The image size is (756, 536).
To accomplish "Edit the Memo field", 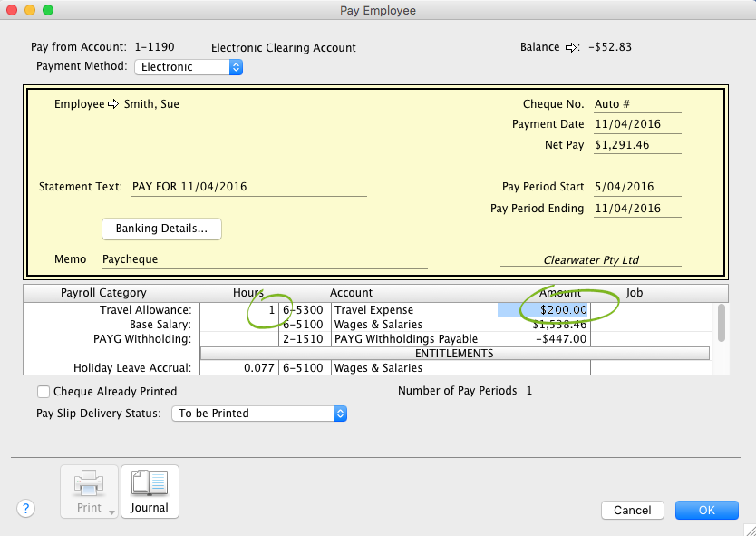I will coord(263,259).
